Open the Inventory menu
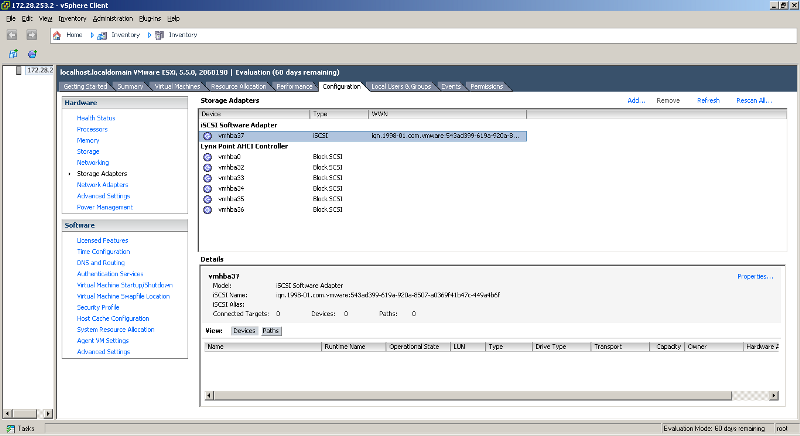Screen dimensions: 800x436 [x=72, y=18]
